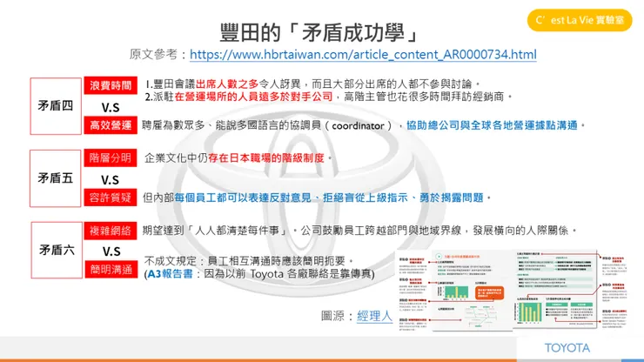The image size is (644, 362).
Task: Click the V.S text in 矛盾五 row
Action: [x=110, y=180]
